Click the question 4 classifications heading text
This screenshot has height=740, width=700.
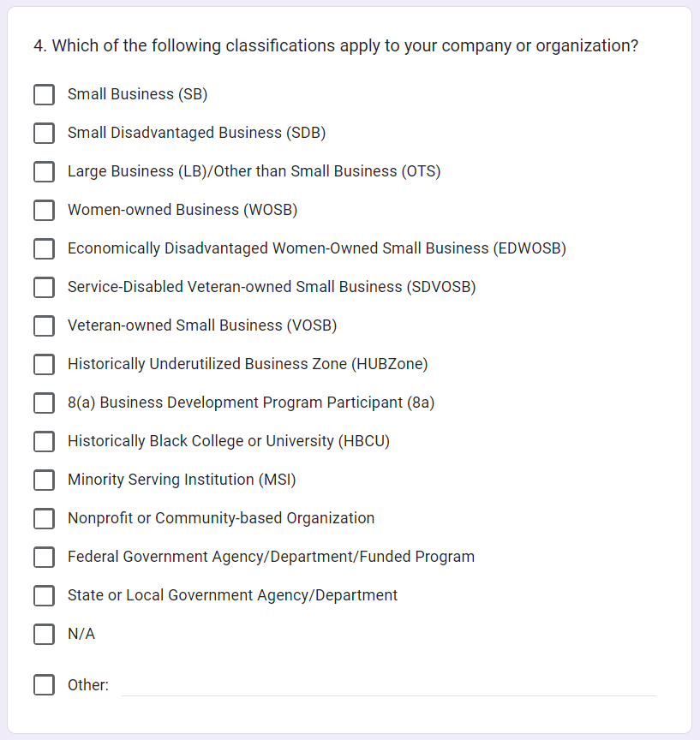336,46
